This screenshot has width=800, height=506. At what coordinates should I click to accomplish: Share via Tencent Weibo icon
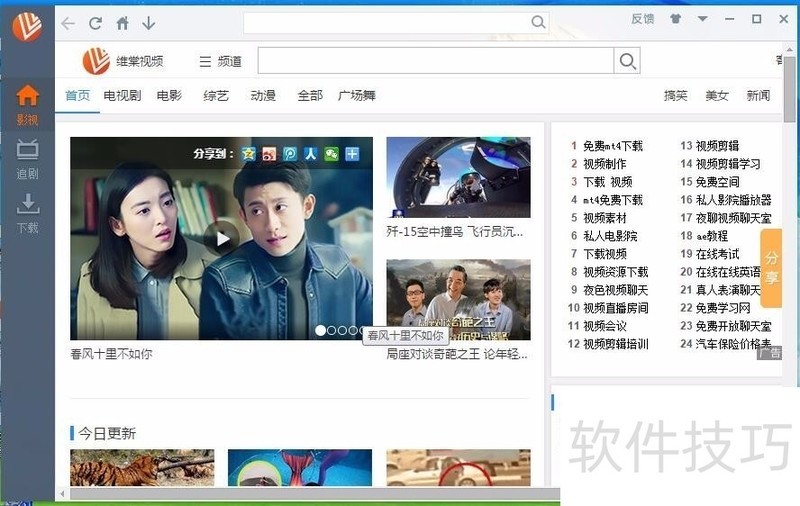click(290, 154)
